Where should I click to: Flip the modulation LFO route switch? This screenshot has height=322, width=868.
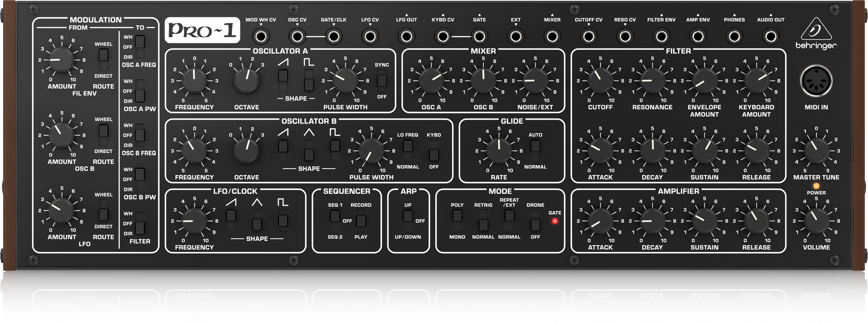click(103, 211)
